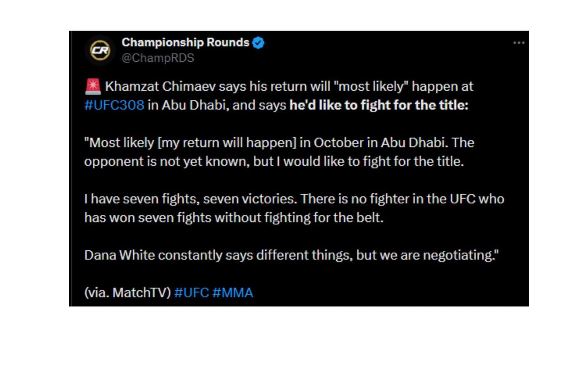
Task: Expand the tweet options via the dots menu
Action: coord(519,42)
